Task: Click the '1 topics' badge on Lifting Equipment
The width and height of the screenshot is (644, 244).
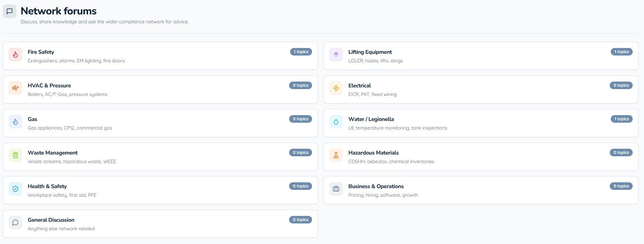Action: [x=621, y=52]
